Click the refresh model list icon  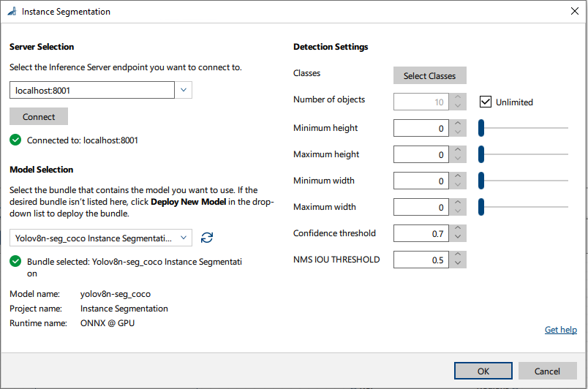tap(207, 238)
